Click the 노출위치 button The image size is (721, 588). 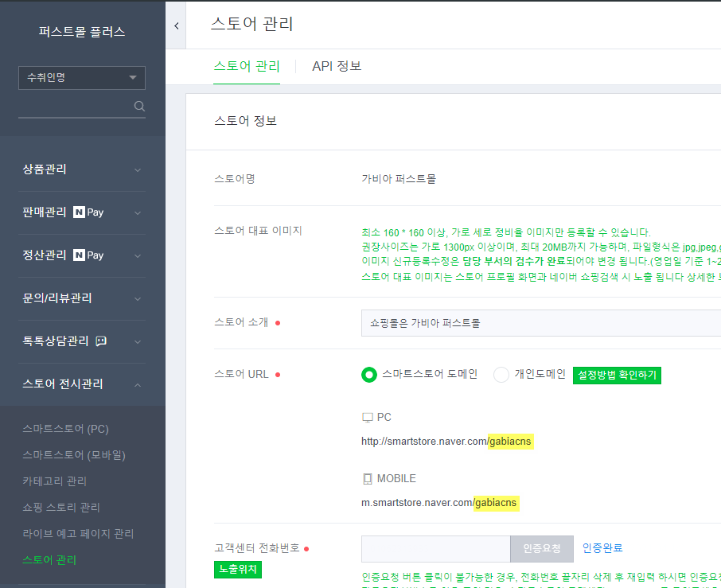tap(238, 569)
